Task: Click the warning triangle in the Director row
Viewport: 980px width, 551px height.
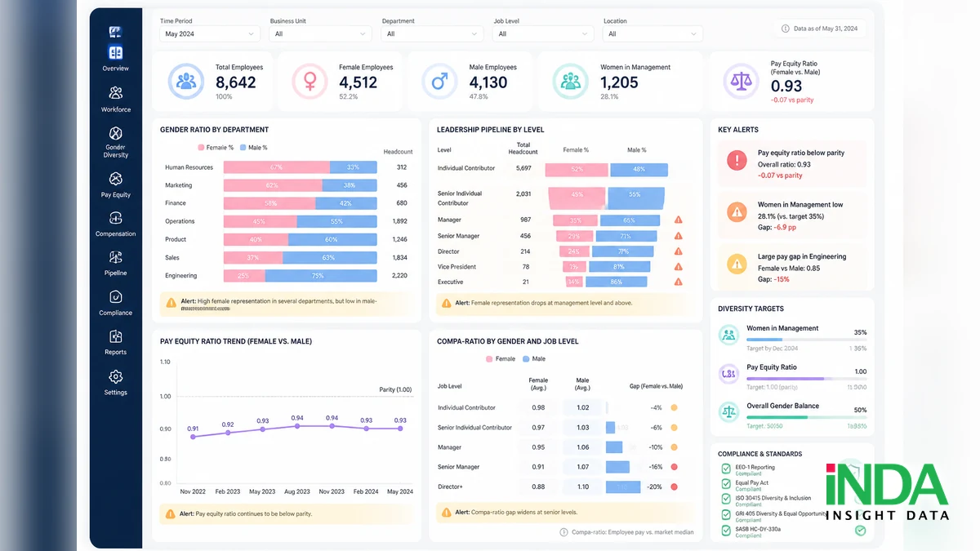Action: pos(678,251)
